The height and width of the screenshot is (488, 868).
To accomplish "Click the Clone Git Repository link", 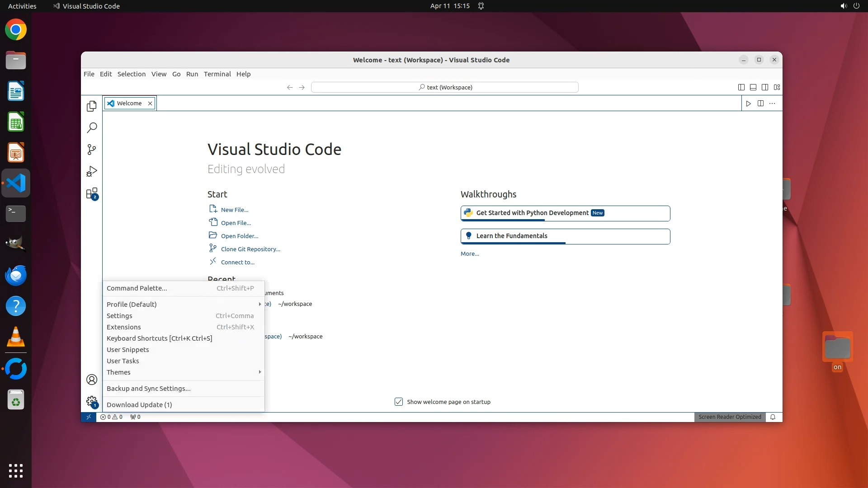I will coord(250,249).
